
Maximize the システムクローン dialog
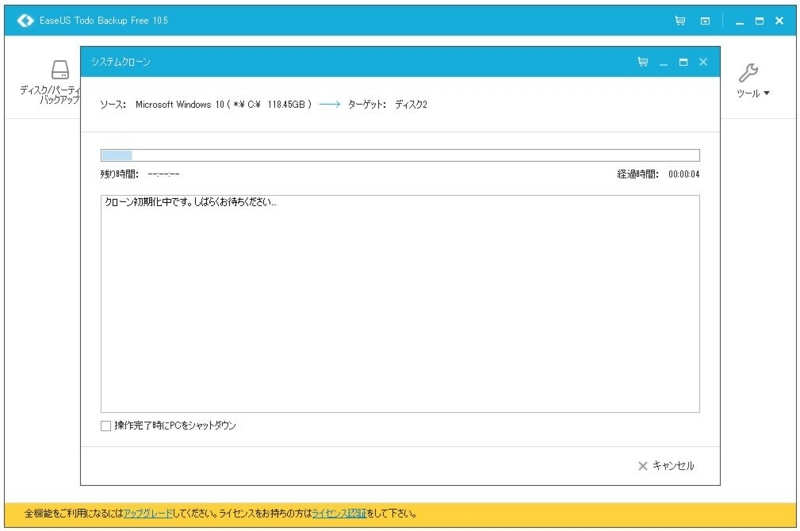tap(683, 62)
